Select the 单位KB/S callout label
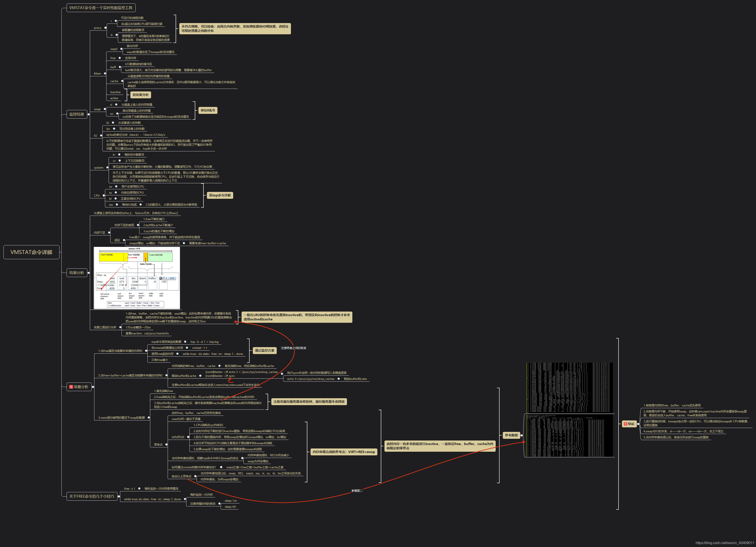Screen dimensions: 756x547 tap(208, 110)
